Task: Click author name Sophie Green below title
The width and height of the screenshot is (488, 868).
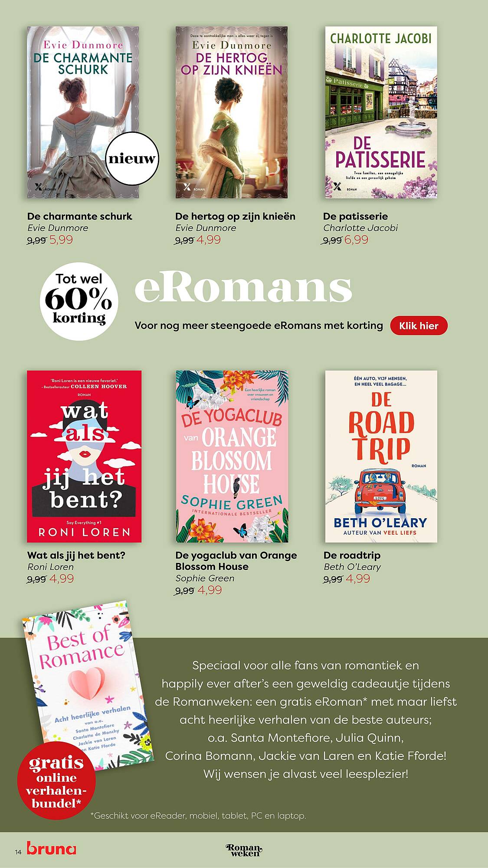Action: [x=205, y=578]
